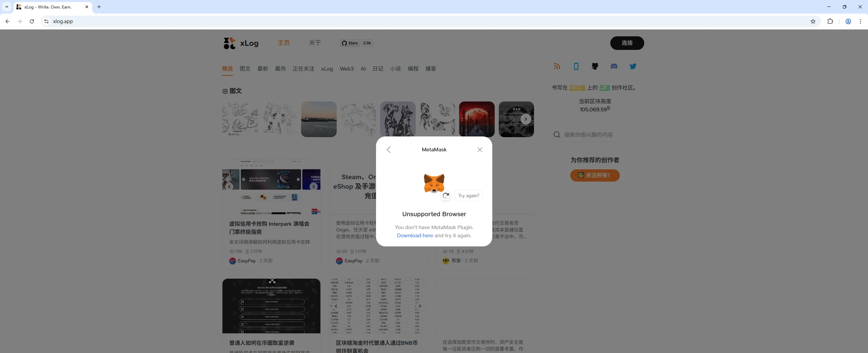Open the Twitter bird icon

[x=633, y=66]
